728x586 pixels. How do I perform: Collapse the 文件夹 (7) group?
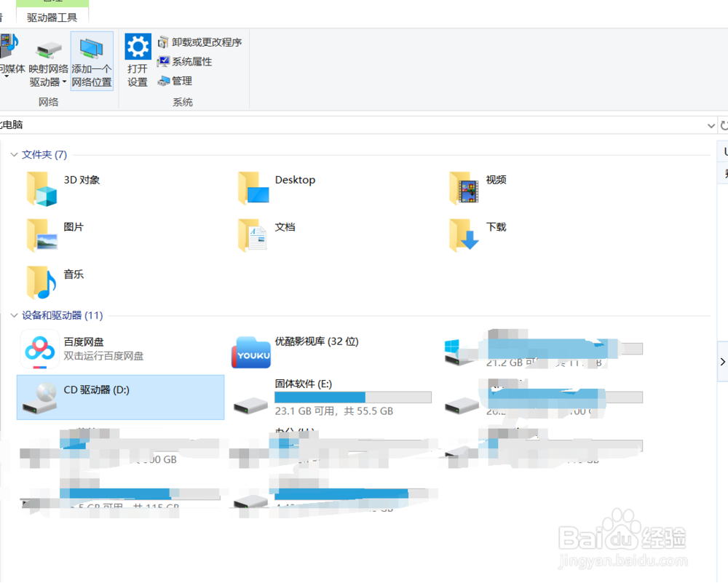(14, 154)
